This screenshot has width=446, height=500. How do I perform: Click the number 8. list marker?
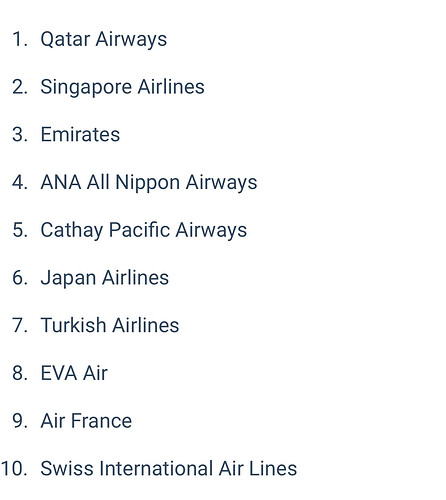coord(20,373)
